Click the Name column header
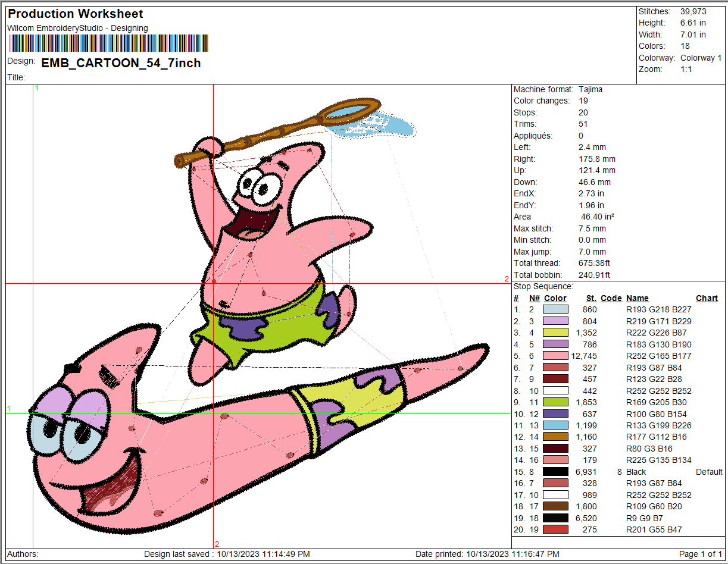 point(637,298)
